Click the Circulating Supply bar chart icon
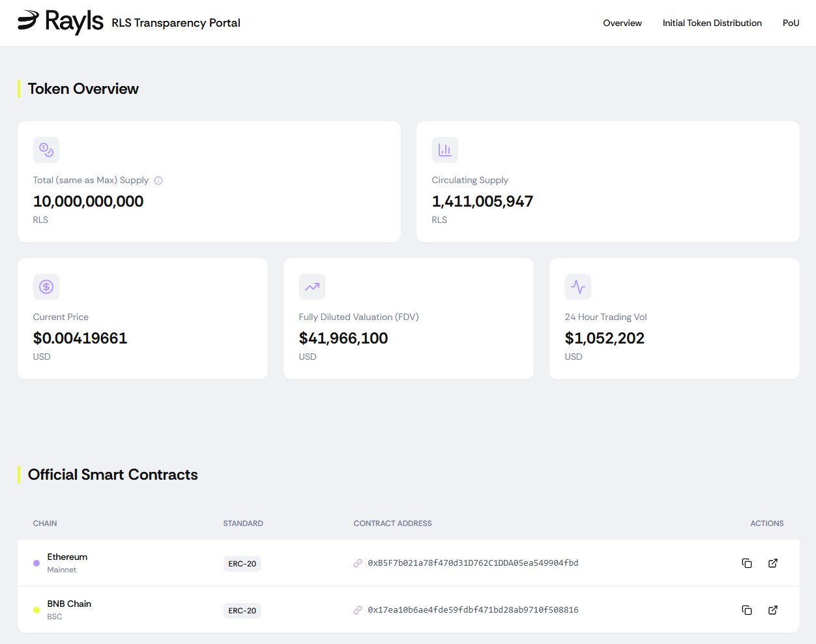 click(445, 150)
